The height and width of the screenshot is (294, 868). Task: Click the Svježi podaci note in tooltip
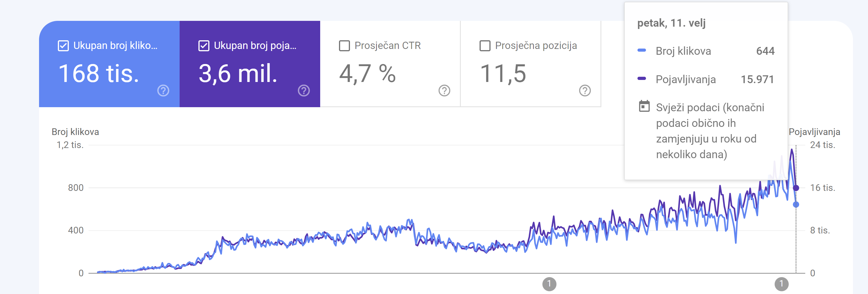pos(710,131)
